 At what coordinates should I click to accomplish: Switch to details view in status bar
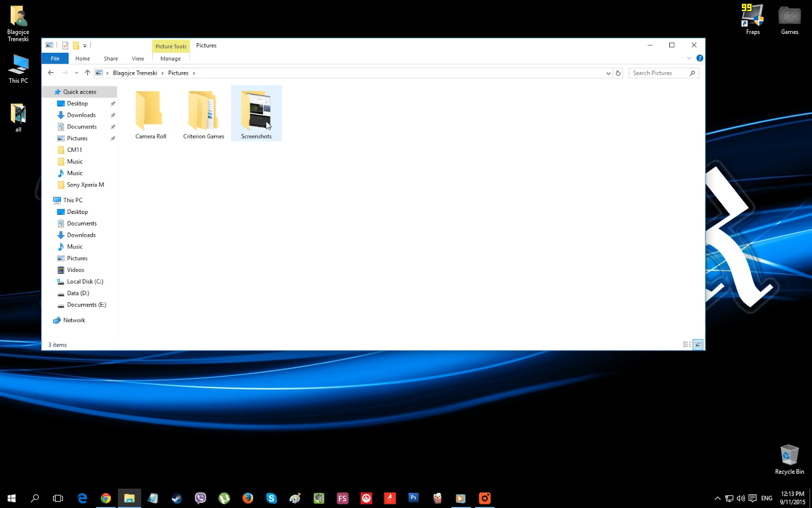pyautogui.click(x=688, y=344)
